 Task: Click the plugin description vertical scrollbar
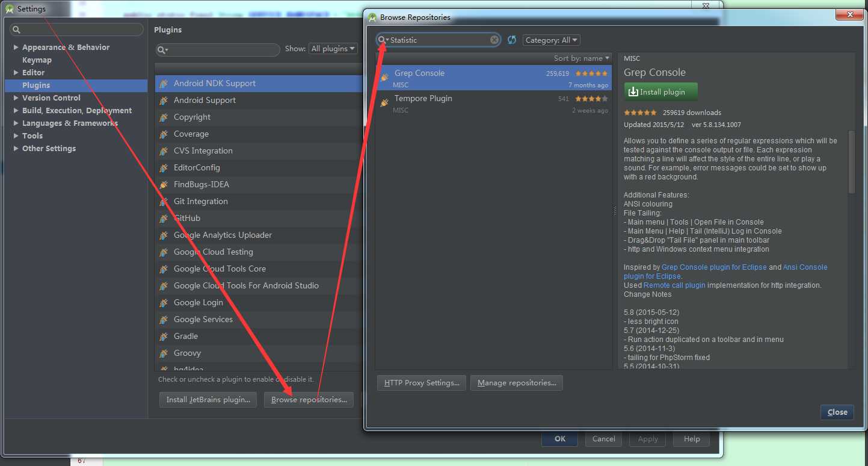point(851,162)
